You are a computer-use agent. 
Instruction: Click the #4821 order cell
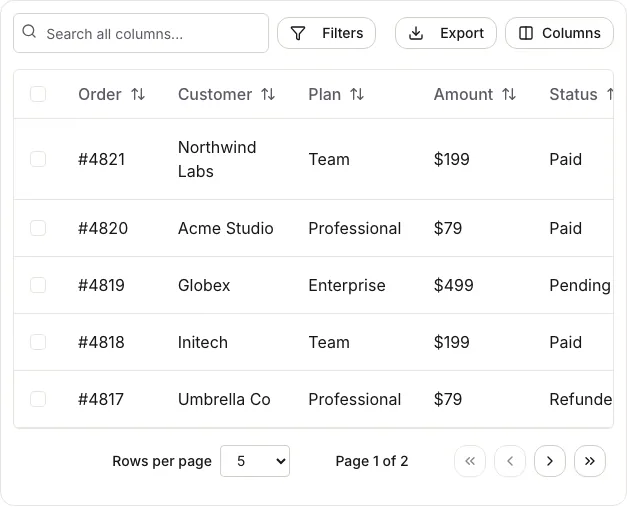coord(102,160)
